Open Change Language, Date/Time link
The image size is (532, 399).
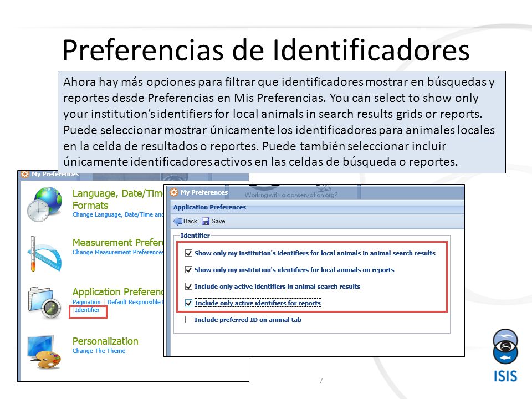coord(117,214)
